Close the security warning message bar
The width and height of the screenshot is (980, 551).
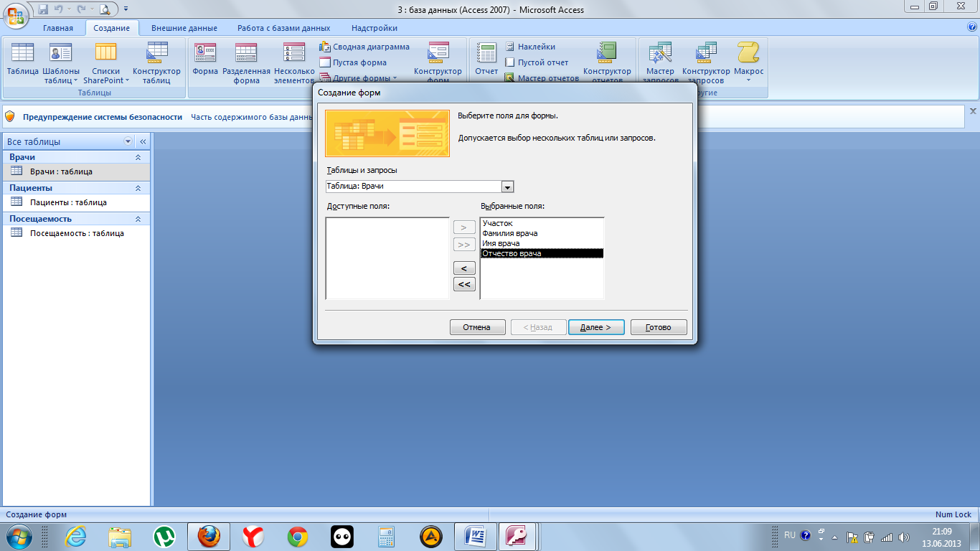[x=973, y=111]
